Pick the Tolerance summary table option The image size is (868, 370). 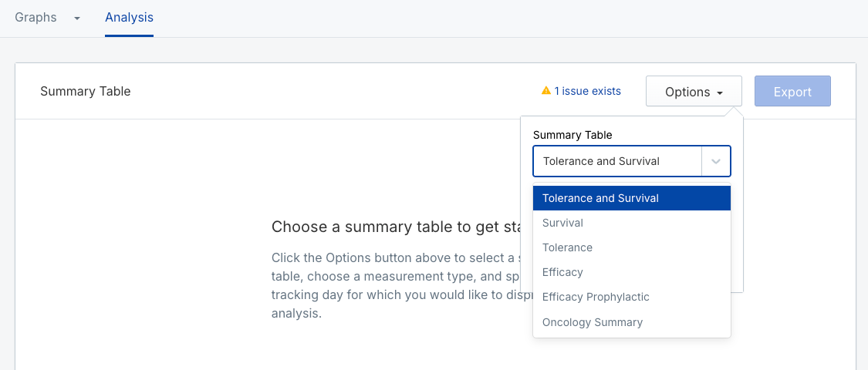567,247
